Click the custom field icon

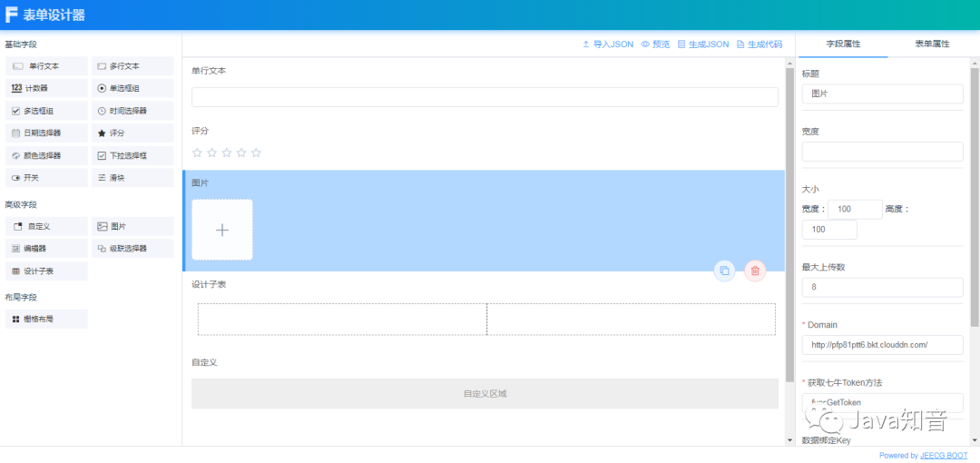[x=17, y=226]
